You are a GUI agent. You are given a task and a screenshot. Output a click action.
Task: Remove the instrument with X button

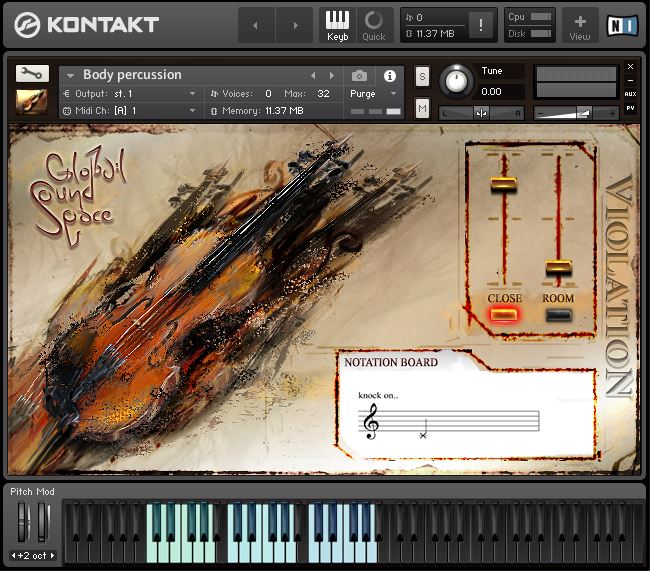tap(630, 66)
